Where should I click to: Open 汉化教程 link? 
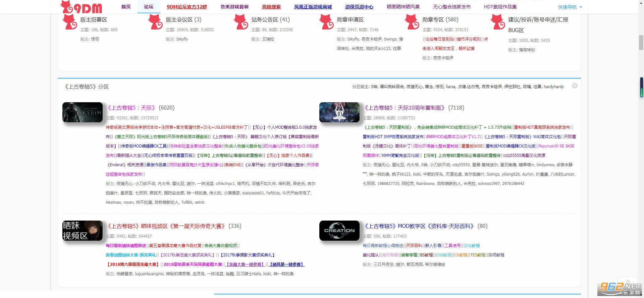(472, 246)
